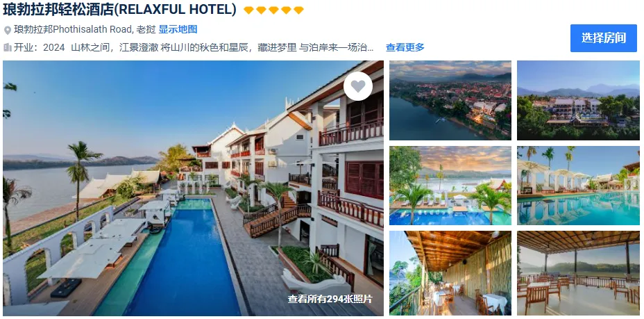The width and height of the screenshot is (644, 319).
Task: Open aerial hotel with mountains thumbnail
Action: point(578,100)
